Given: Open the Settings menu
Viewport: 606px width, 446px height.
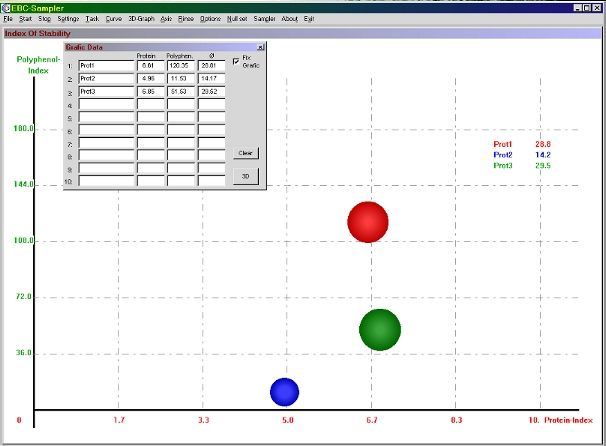Looking at the screenshot, I should pyautogui.click(x=68, y=19).
